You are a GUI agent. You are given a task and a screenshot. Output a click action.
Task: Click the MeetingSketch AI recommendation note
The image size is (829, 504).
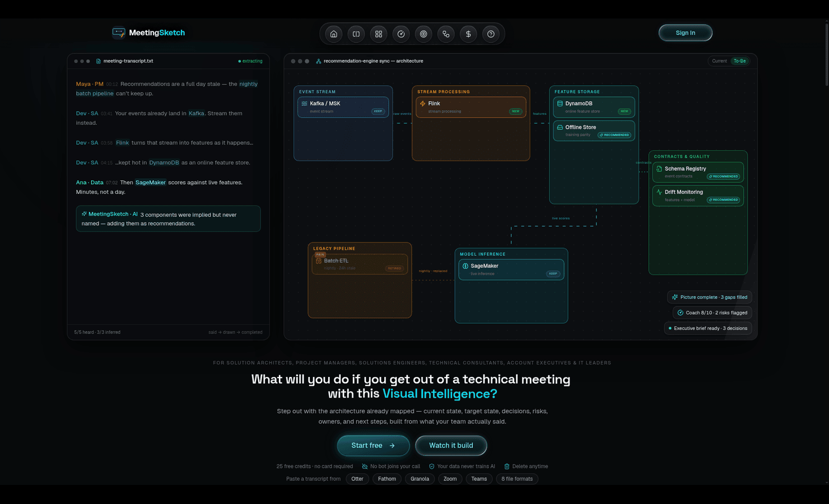[x=168, y=219]
